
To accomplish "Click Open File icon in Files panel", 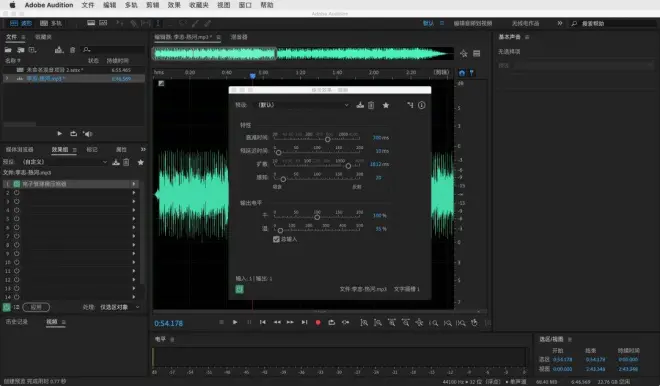I will (8, 50).
